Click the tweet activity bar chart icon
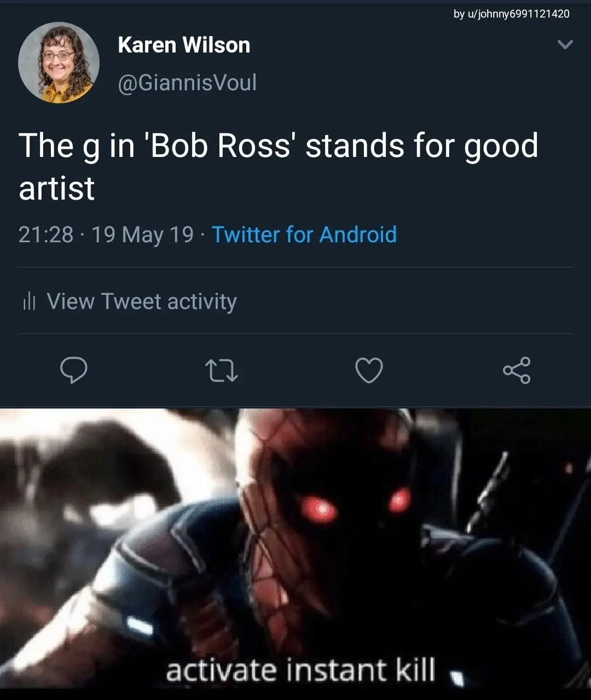 29,301
